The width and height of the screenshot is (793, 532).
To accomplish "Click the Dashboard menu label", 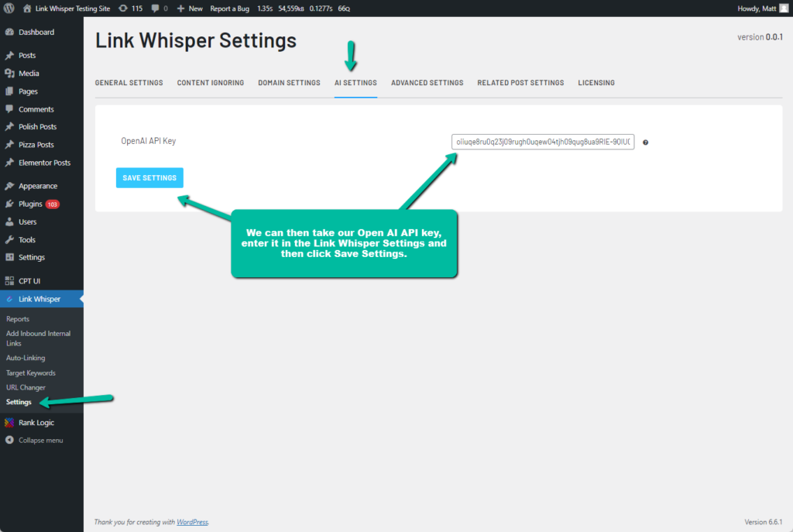I will click(36, 32).
